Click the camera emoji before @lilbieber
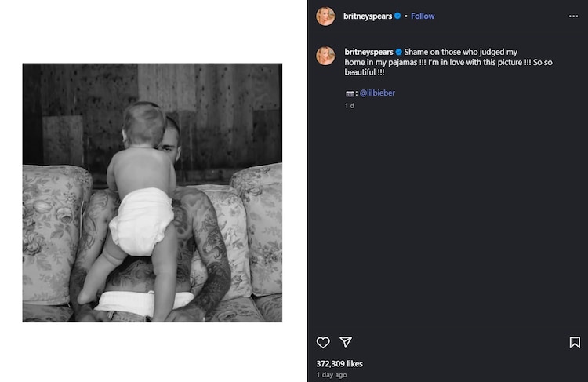The image size is (588, 382). 350,93
